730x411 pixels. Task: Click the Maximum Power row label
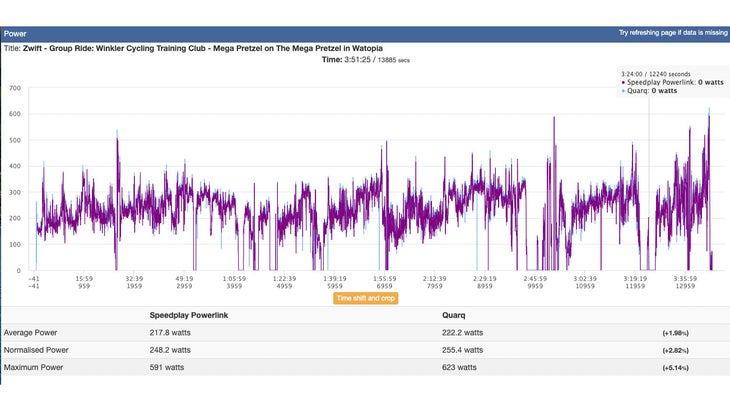[x=33, y=367]
